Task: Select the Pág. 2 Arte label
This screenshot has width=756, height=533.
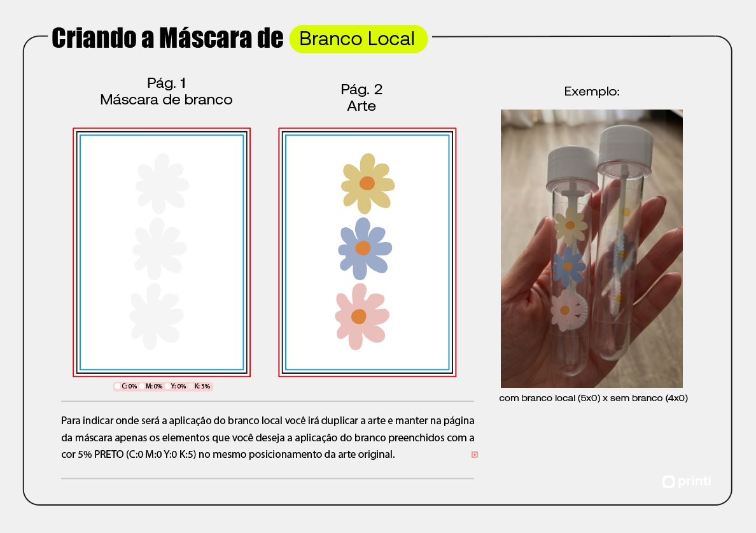Action: (x=361, y=97)
